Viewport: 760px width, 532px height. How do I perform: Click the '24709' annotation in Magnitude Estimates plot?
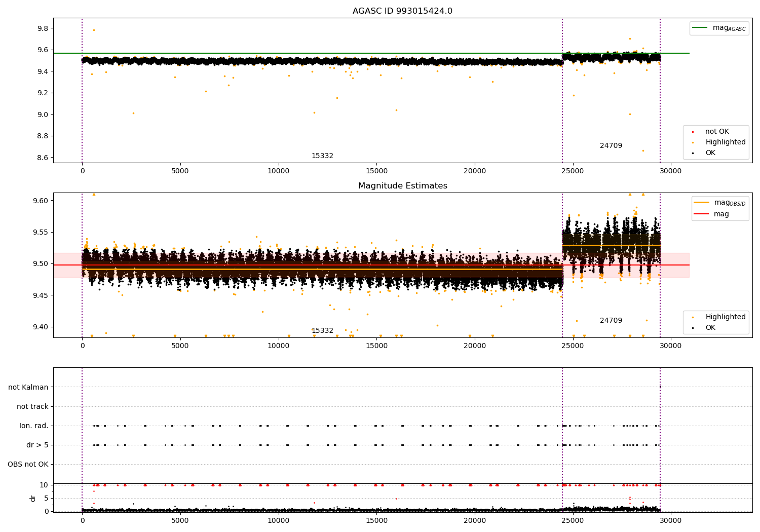pyautogui.click(x=611, y=321)
